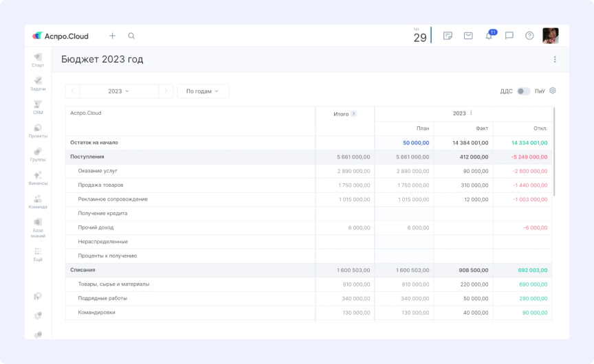Open the notes icon in the header

point(448,36)
